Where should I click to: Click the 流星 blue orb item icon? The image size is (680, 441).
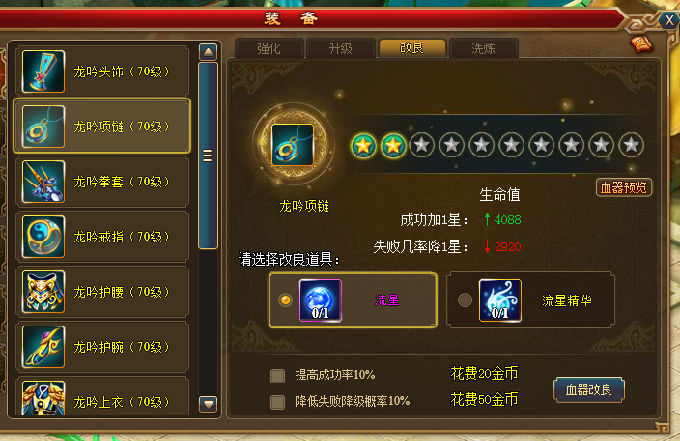click(x=320, y=301)
